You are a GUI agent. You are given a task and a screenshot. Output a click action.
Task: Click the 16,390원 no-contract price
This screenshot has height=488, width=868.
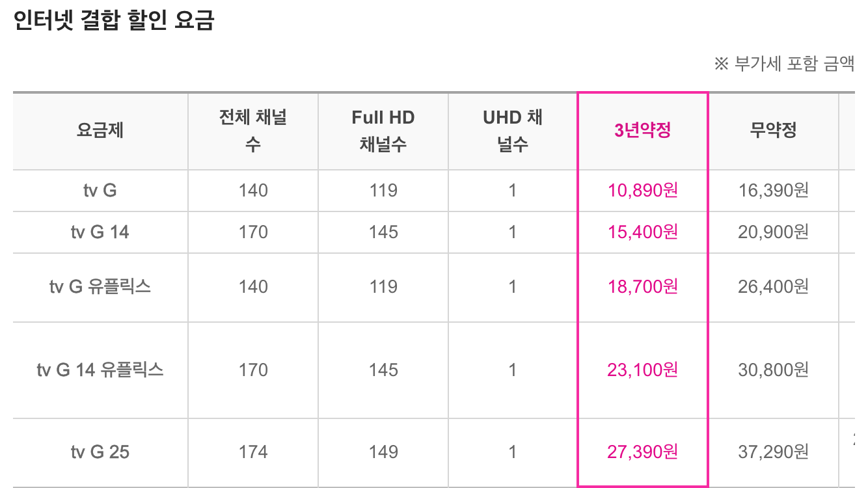coord(773,190)
